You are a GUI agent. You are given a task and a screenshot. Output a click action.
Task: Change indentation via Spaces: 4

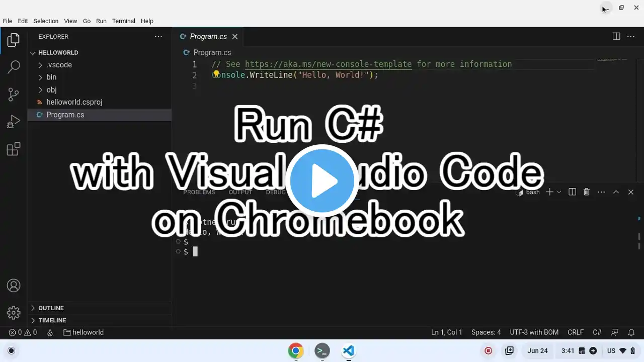click(x=486, y=332)
